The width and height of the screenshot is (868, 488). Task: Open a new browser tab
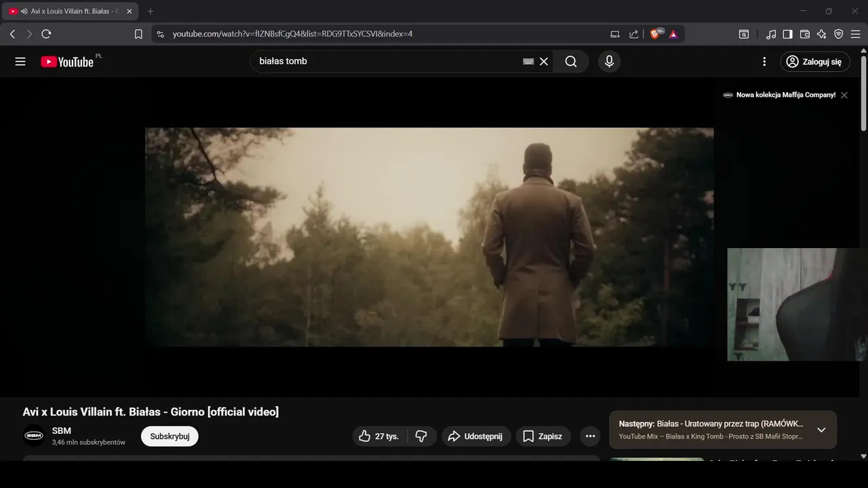coord(151,12)
